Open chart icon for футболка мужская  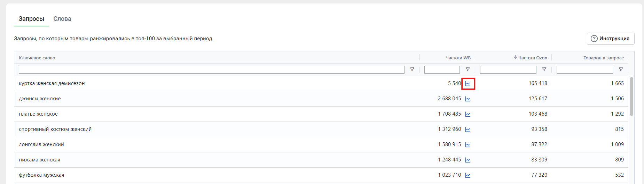(x=468, y=175)
